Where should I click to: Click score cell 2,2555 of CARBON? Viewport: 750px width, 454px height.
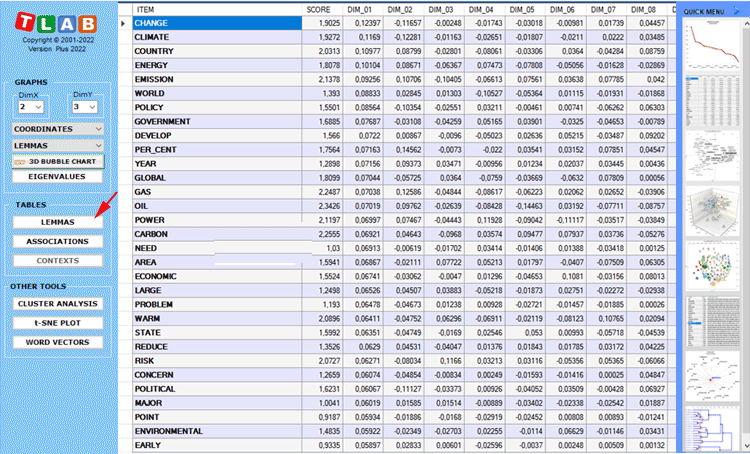pos(322,234)
